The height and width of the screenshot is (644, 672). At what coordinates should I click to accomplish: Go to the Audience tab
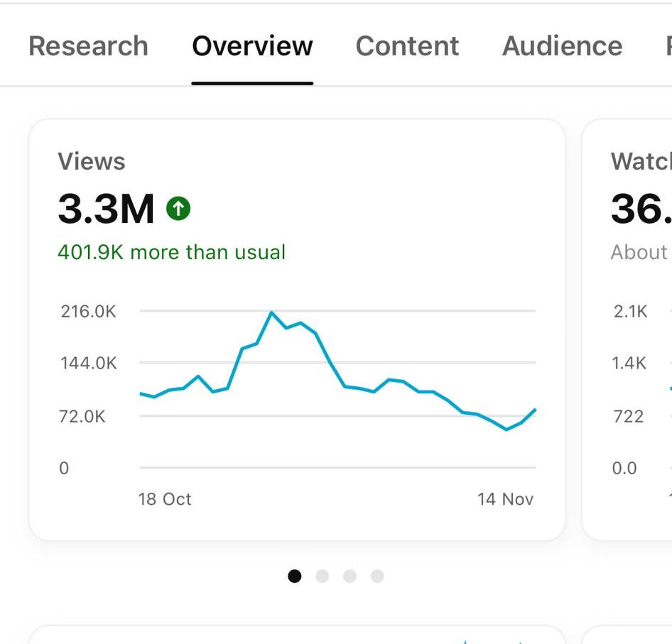click(x=563, y=46)
